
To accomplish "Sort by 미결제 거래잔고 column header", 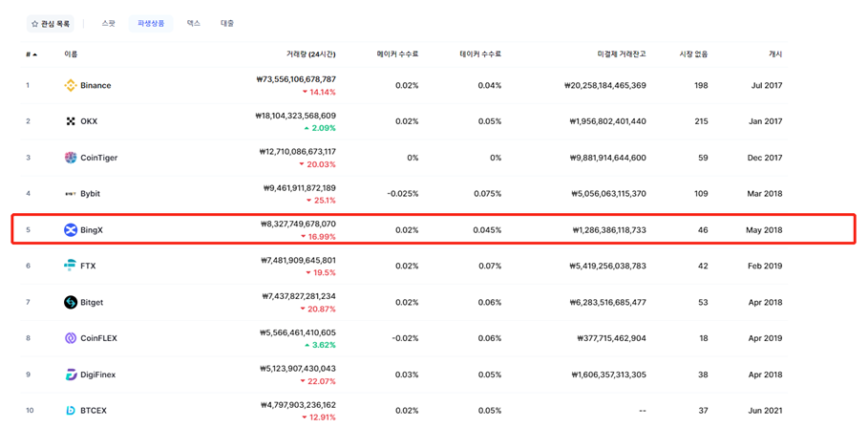I will (621, 54).
